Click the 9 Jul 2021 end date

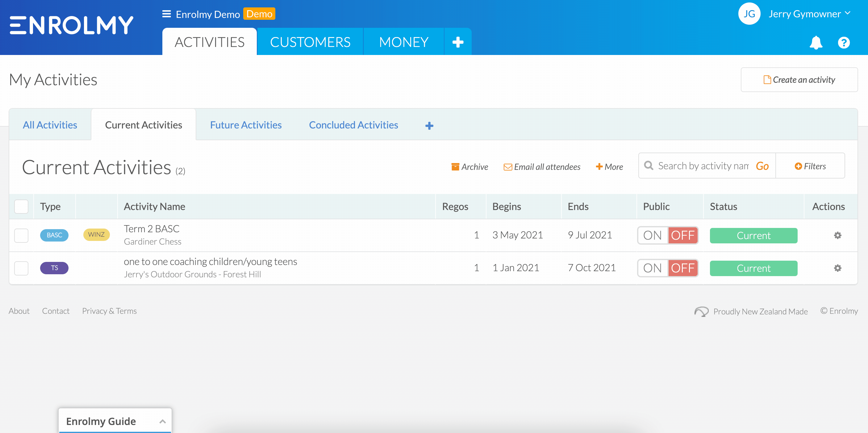tap(590, 235)
